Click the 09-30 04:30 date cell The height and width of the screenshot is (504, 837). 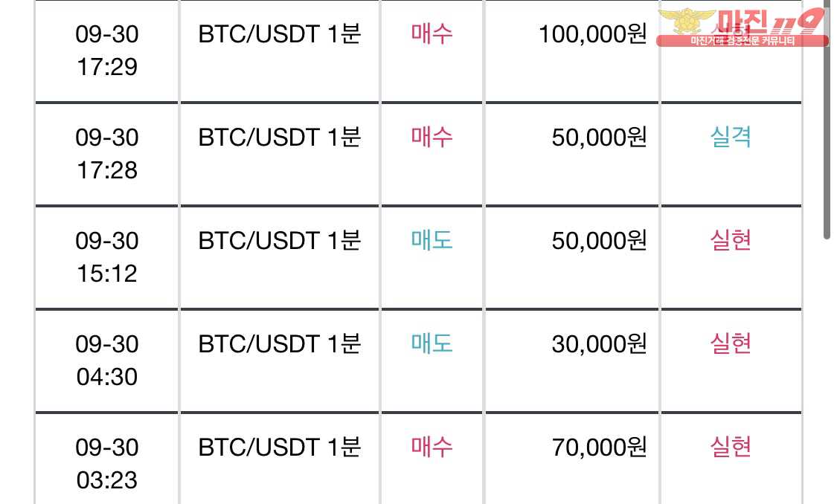coord(106,361)
